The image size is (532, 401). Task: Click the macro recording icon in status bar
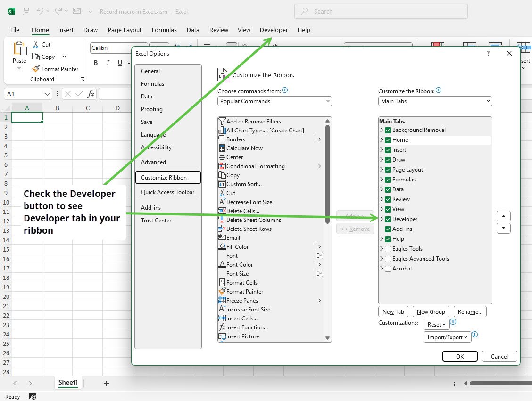33,397
